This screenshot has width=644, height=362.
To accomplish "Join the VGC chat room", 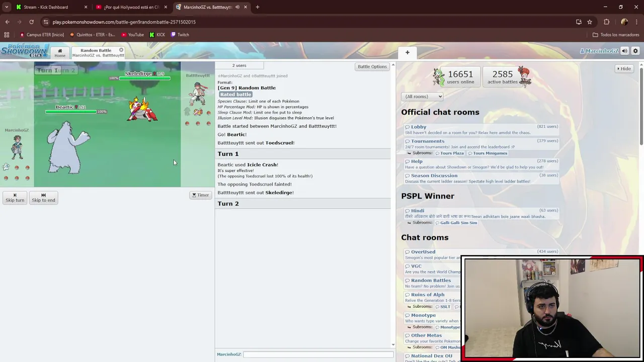I will 432,269.
